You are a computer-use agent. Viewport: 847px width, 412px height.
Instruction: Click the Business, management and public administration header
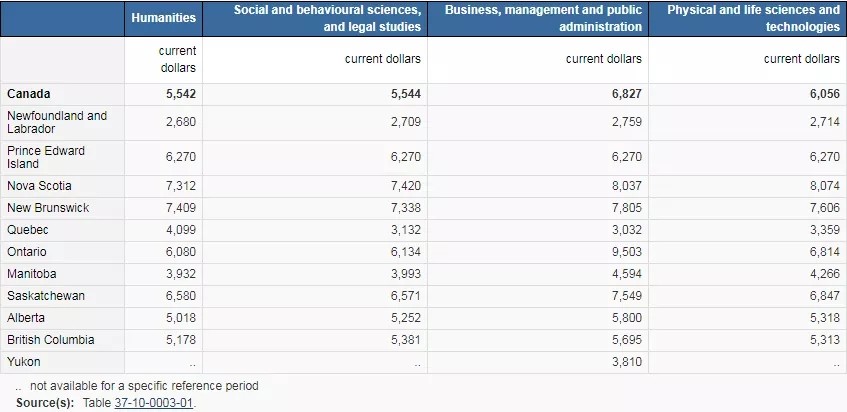[543, 18]
